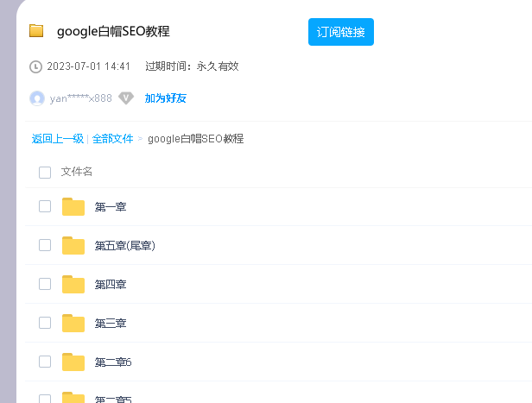Viewport: 532px width, 403px height.
Task: Click the 加为好友 link
Action: (x=165, y=98)
